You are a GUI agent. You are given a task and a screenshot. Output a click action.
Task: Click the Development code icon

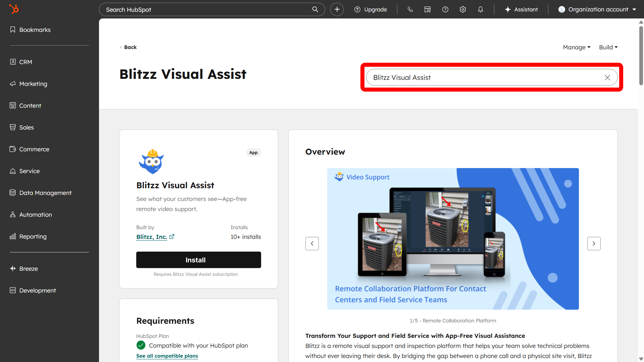tap(13, 291)
